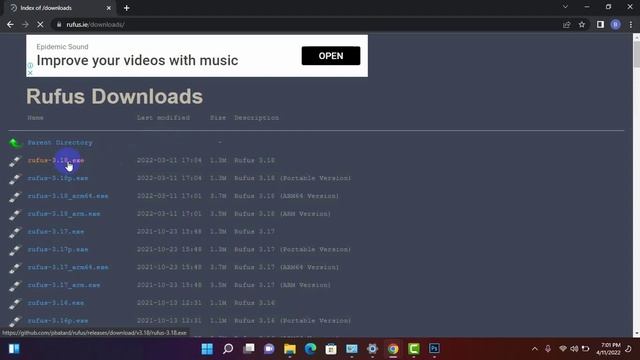Switch to Google Chrome in taskbar
Image resolution: width=640 pixels, height=360 pixels.
click(x=393, y=349)
